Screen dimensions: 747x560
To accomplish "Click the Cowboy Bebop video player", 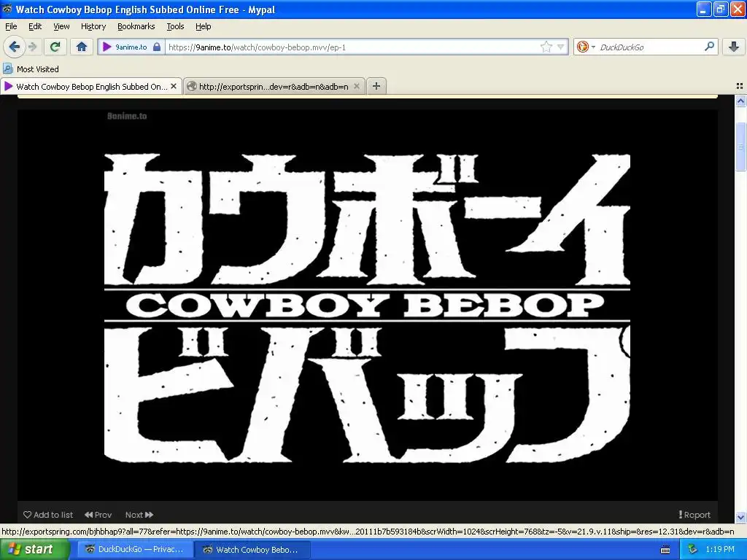I will [368, 306].
